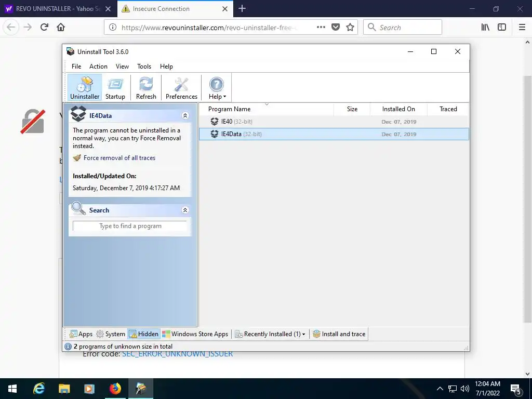Toggle the Firefox sidebar icon
This screenshot has width=532, height=399.
pos(502,27)
